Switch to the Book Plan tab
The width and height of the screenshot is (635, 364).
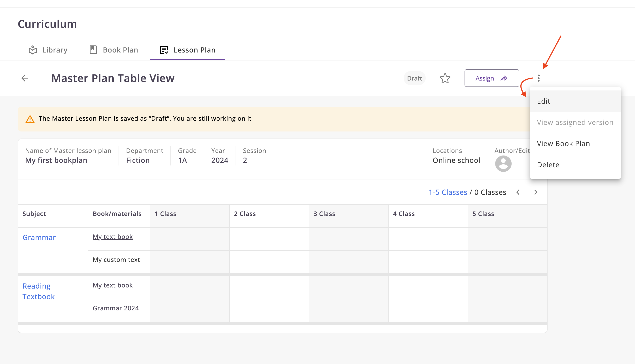[114, 50]
